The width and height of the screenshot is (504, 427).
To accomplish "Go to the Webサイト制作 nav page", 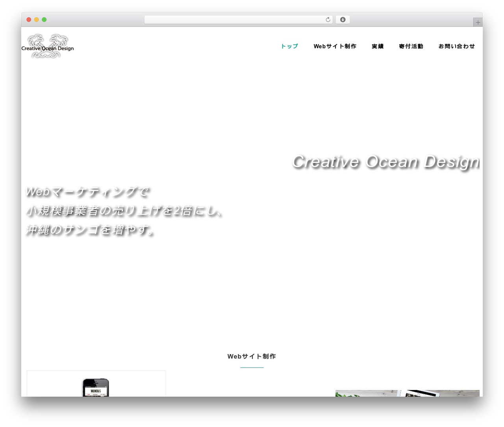I will pos(335,46).
